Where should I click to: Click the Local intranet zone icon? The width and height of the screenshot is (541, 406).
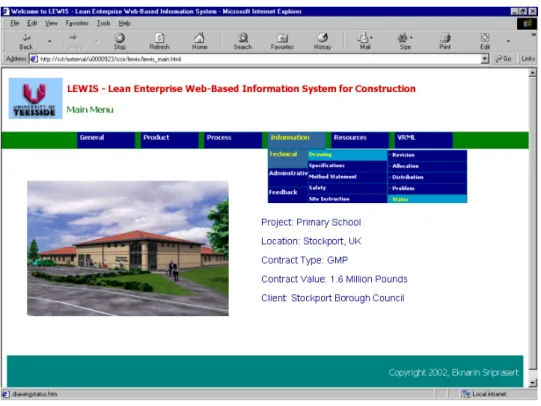466,394
